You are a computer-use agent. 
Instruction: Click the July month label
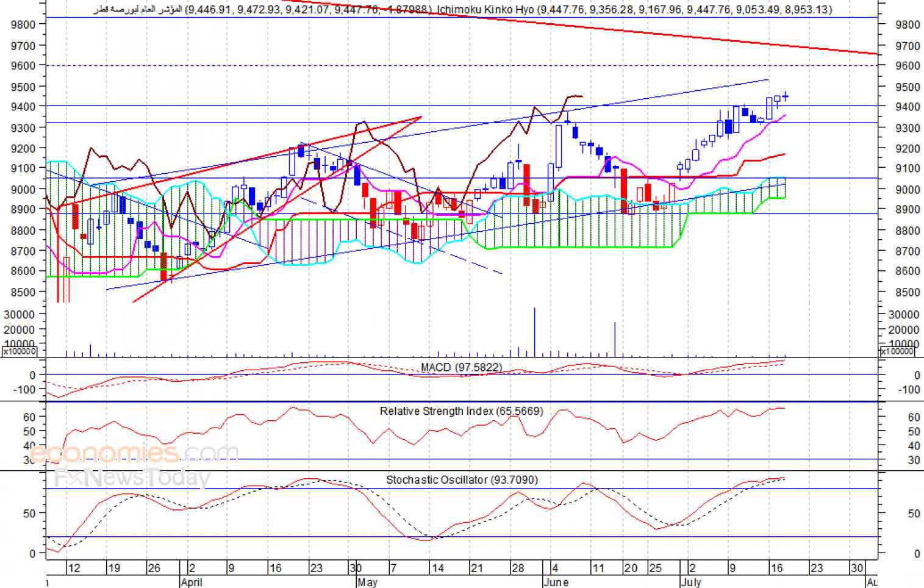(691, 582)
